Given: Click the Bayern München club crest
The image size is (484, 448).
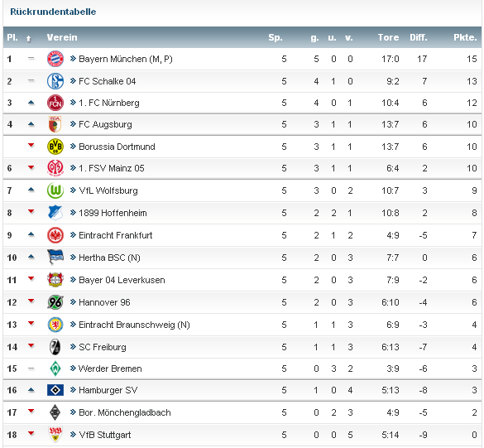Looking at the screenshot, I should [55, 59].
